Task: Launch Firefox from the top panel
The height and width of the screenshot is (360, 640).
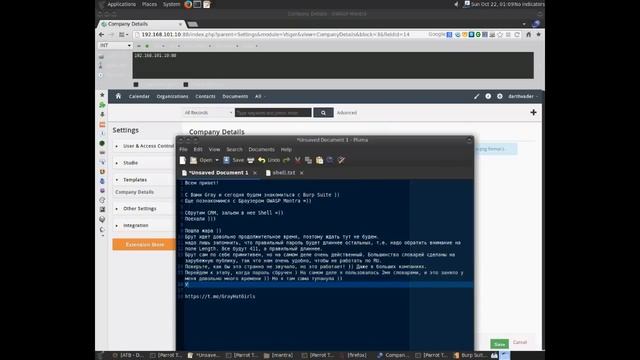Action: 188,4
